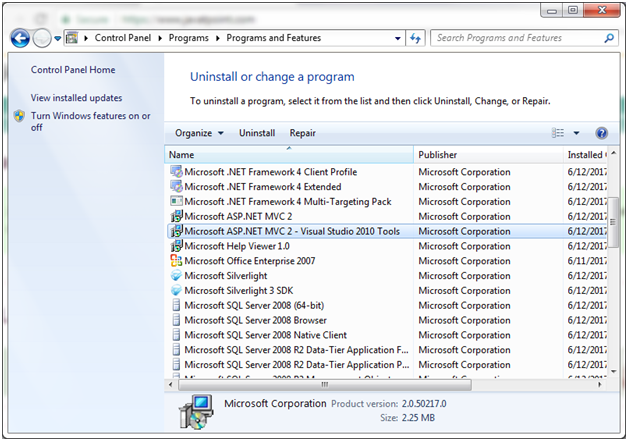
Task: Open View installed updates link
Action: pyautogui.click(x=76, y=98)
